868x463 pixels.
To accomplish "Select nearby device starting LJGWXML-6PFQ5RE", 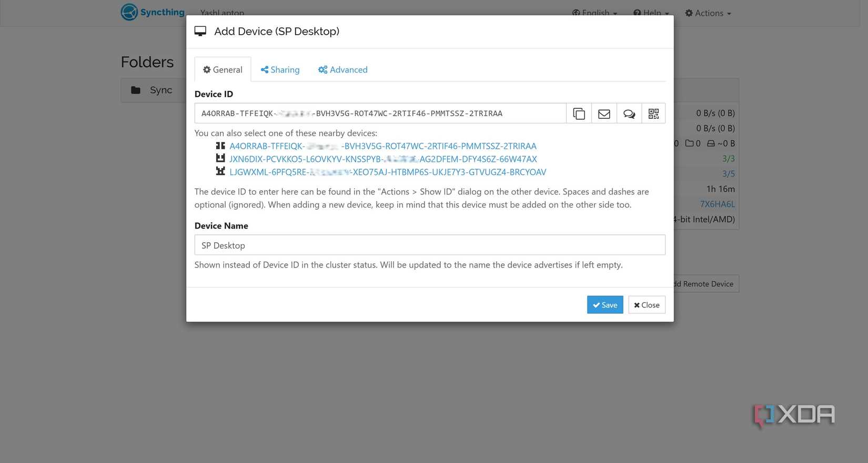I will pos(388,172).
